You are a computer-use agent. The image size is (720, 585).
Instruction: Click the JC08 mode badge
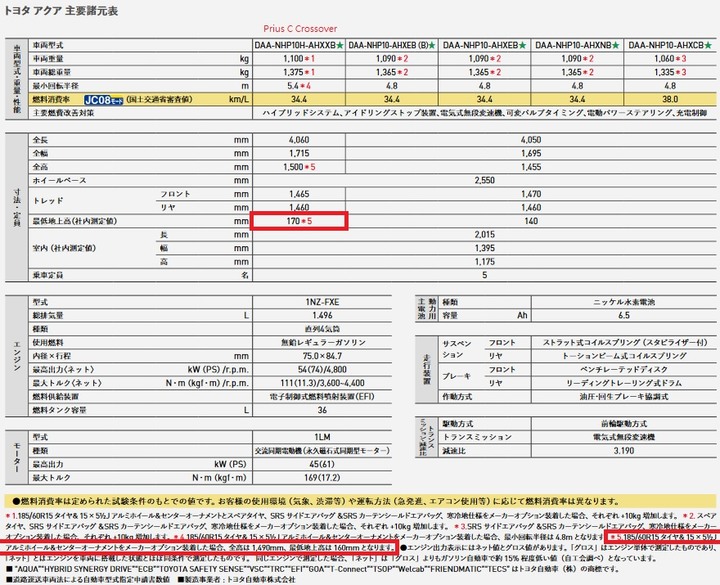pos(104,100)
